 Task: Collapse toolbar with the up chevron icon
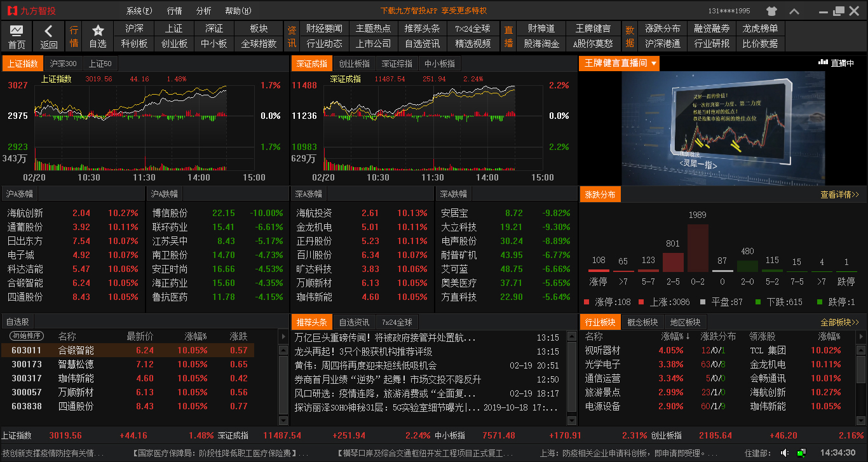(x=794, y=11)
